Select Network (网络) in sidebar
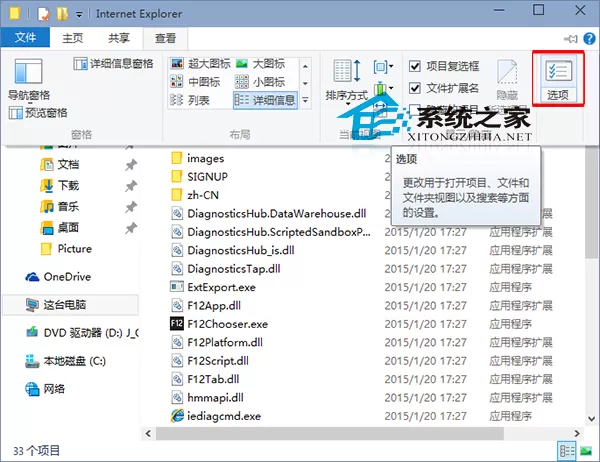Screen dimensions: 600x462 click(45, 389)
